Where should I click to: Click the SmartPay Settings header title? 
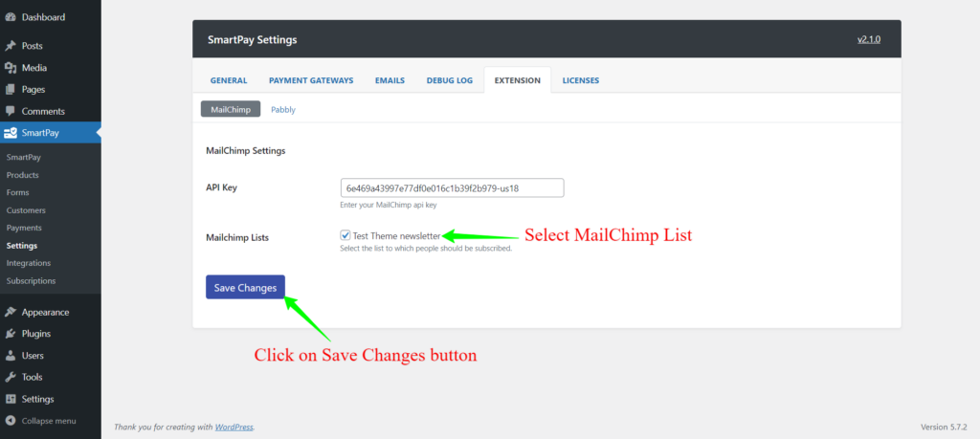253,40
